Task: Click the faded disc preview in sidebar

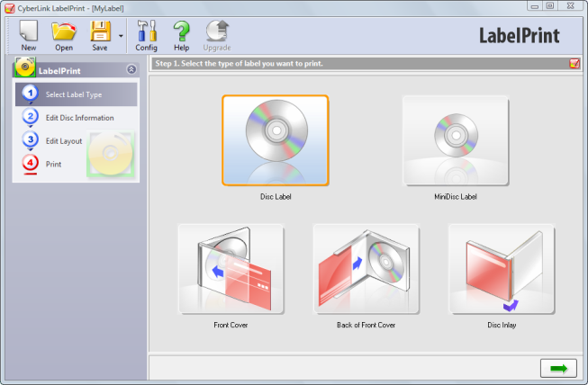Action: tap(111, 154)
